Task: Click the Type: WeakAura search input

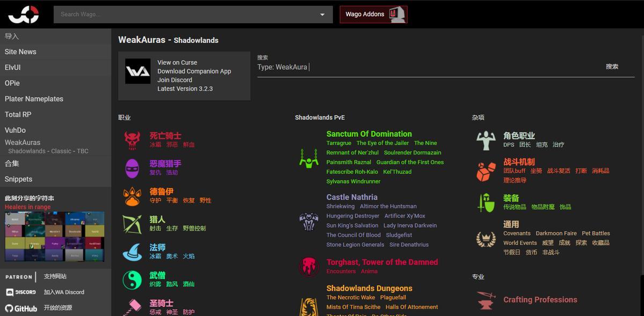Action: (x=428, y=67)
